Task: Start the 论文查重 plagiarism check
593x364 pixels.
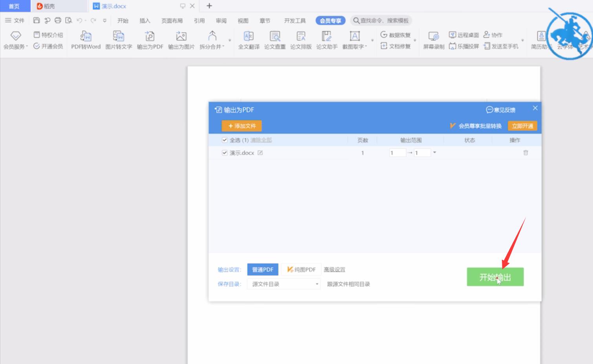Action: coord(275,40)
